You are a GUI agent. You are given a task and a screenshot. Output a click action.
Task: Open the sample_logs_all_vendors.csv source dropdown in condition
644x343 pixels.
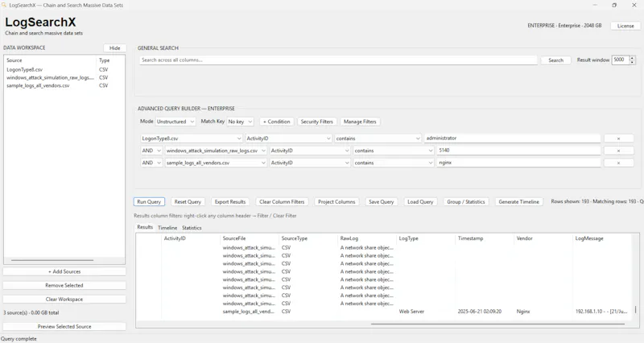[216, 163]
